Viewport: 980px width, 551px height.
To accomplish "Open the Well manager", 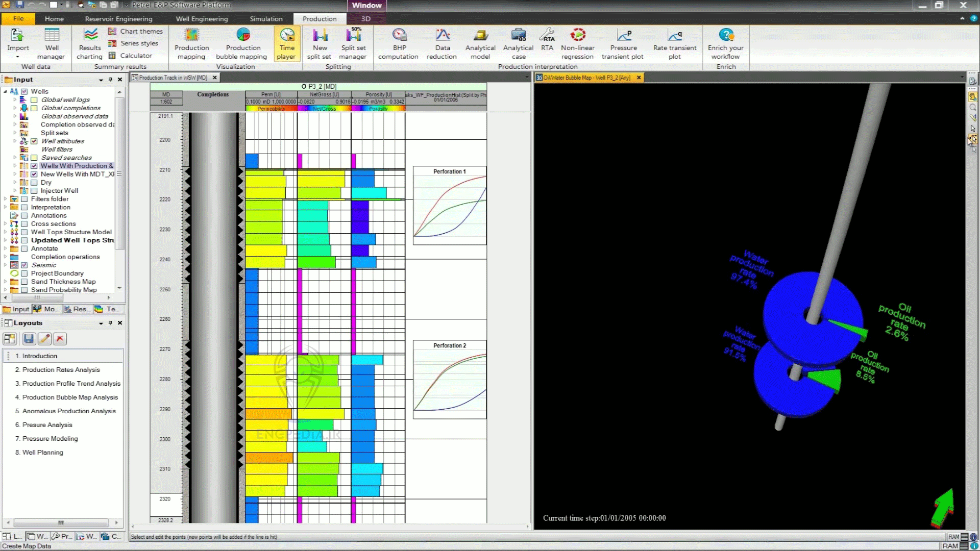I will click(51, 43).
